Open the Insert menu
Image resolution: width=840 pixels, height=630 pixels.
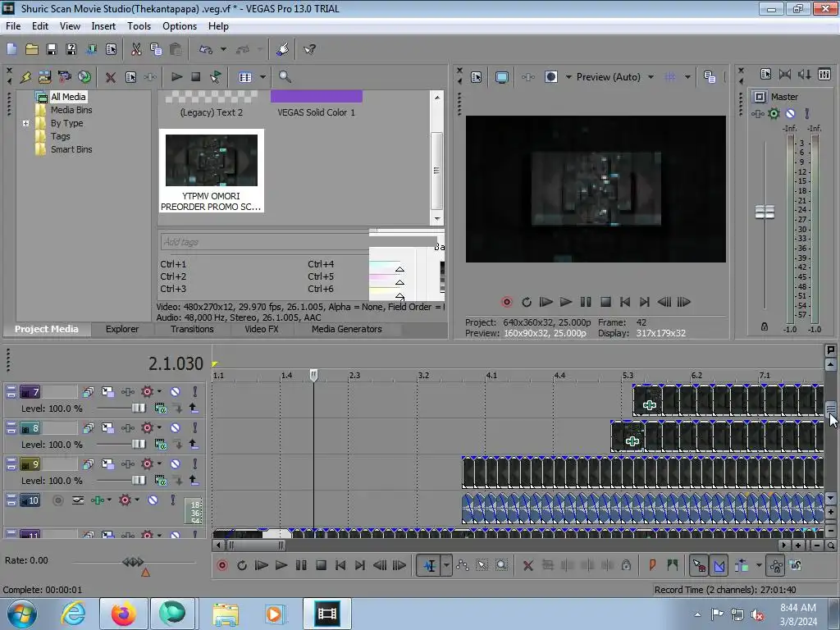click(103, 26)
